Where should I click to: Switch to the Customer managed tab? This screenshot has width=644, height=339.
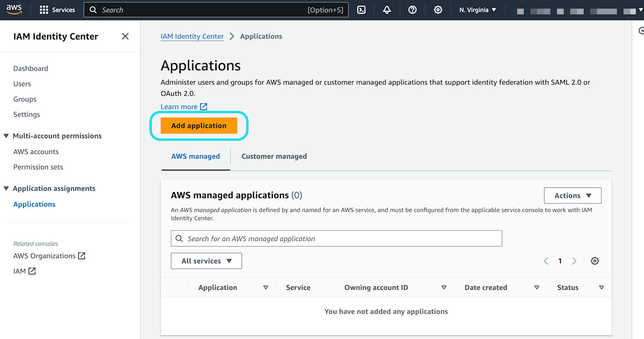[274, 156]
